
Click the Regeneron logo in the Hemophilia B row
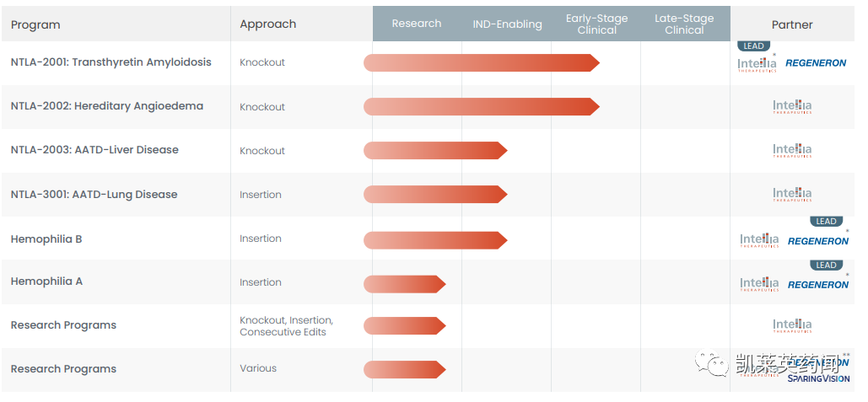[x=818, y=241]
